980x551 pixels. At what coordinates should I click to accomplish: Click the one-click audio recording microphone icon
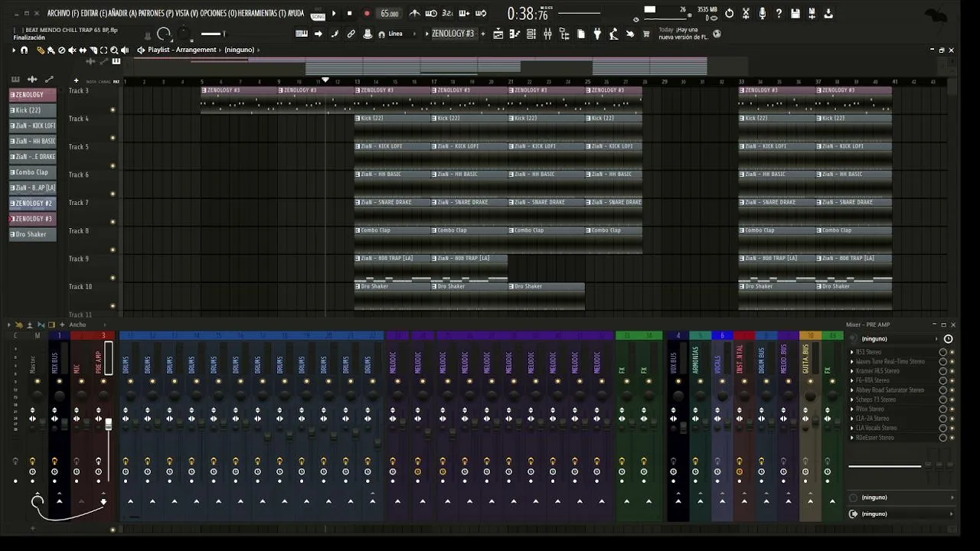763,13
